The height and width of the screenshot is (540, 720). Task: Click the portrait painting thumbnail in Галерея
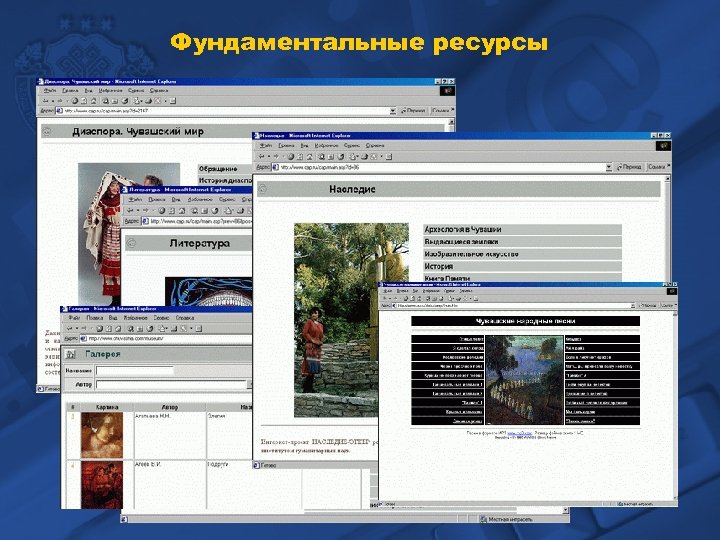102,435
